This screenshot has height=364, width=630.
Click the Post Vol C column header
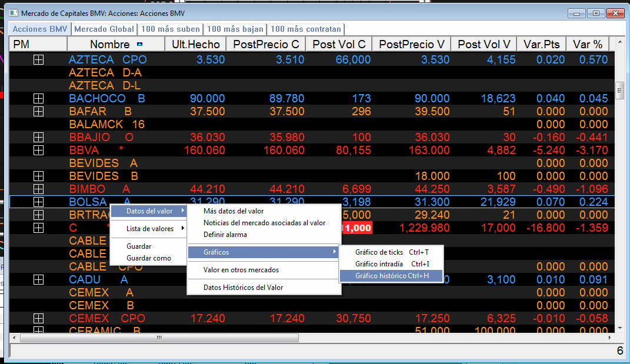click(339, 44)
